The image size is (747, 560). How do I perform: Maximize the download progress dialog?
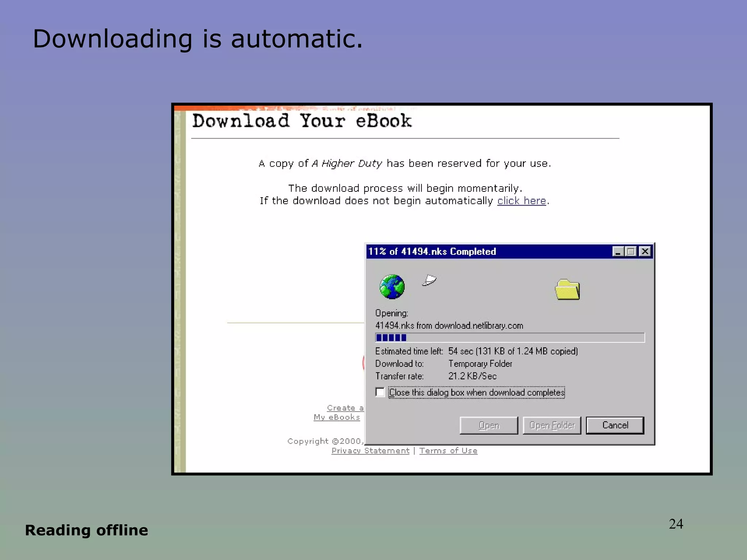pyautogui.click(x=631, y=252)
